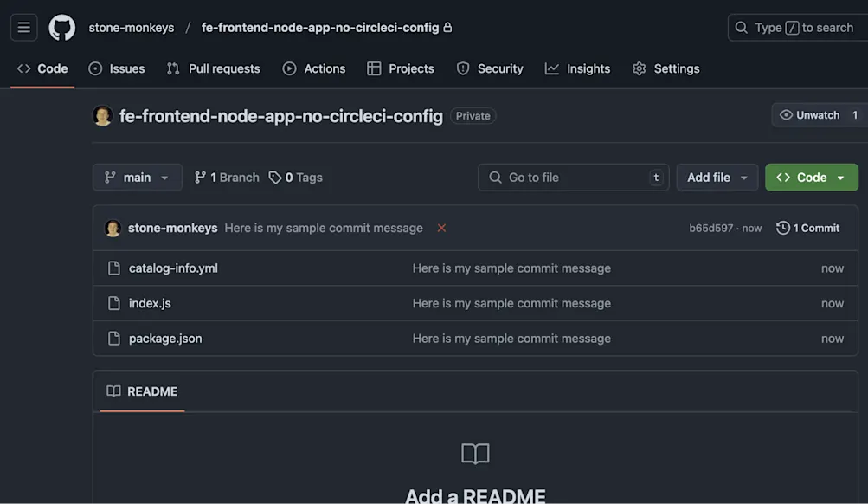Image resolution: width=868 pixels, height=504 pixels.
Task: Open the hamburger navigation menu
Action: click(23, 27)
